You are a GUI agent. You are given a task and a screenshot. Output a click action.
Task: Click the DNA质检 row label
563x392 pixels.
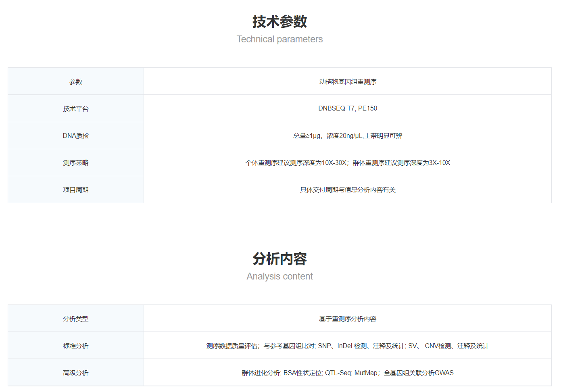coord(76,136)
